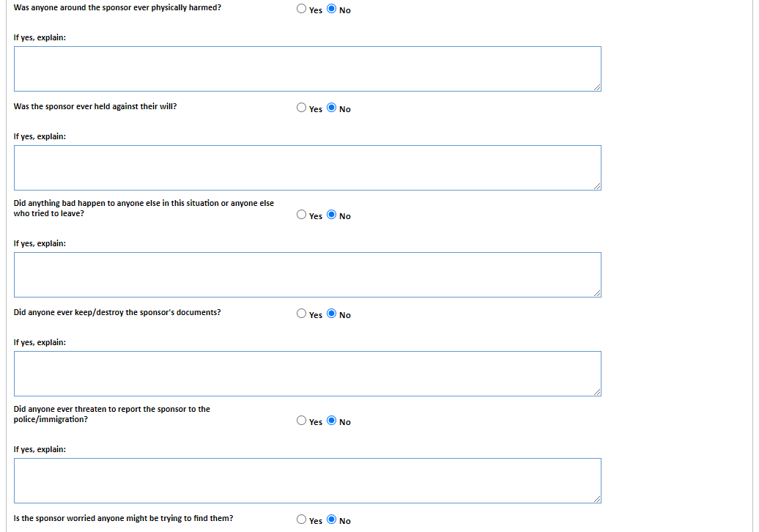Select Yes for anything bad happening to anyone else
This screenshot has height=532, width=759.
click(x=302, y=215)
